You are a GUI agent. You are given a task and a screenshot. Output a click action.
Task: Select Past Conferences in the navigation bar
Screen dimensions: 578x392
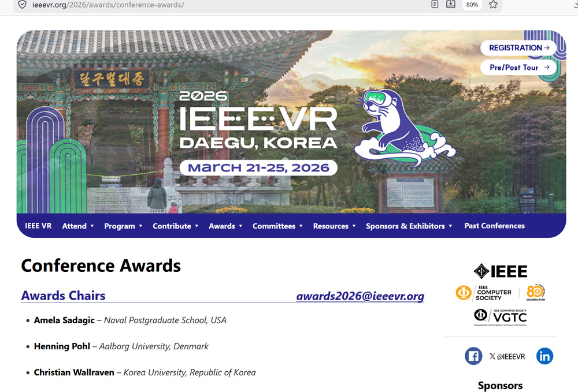click(x=494, y=226)
